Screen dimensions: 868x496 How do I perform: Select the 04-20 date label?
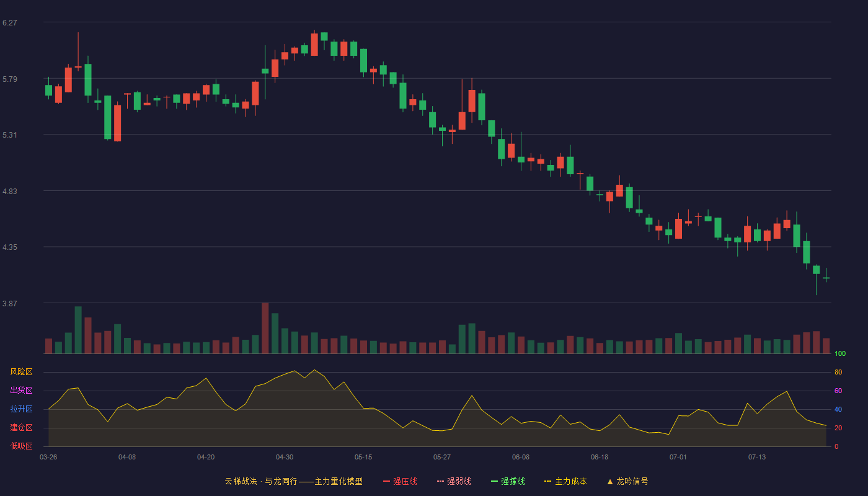point(206,457)
